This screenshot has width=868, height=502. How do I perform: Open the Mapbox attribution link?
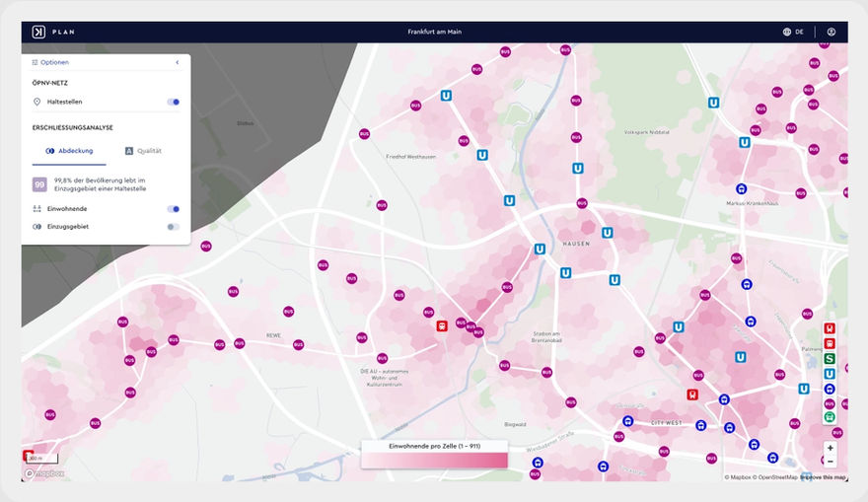738,477
